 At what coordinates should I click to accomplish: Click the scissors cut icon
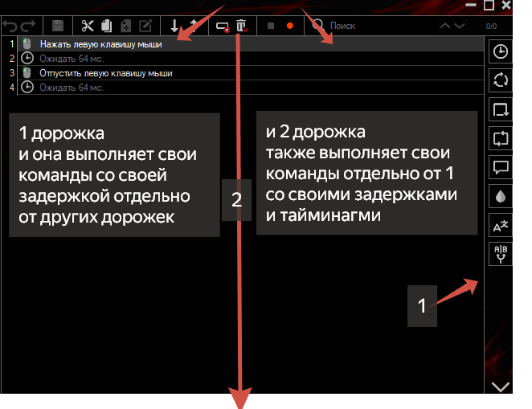[88, 26]
